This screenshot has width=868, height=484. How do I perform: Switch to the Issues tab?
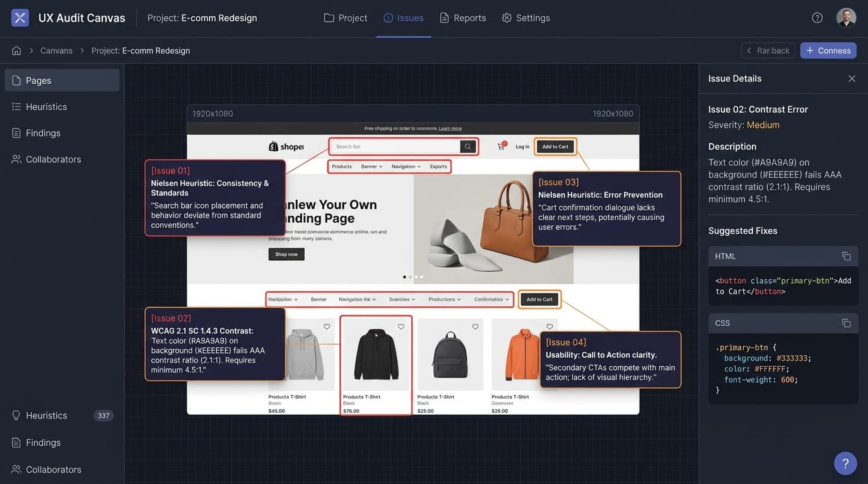(x=404, y=18)
